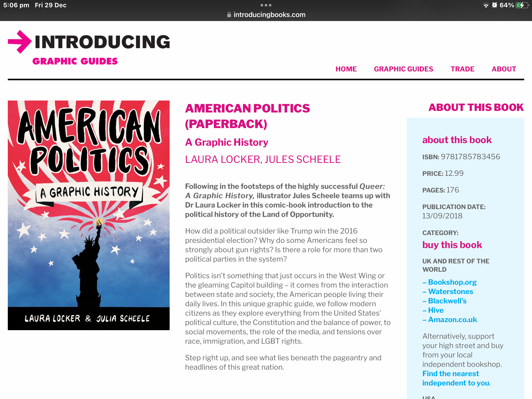Open the GRAPHIC GUIDES menu item
The height and width of the screenshot is (399, 532).
click(403, 69)
